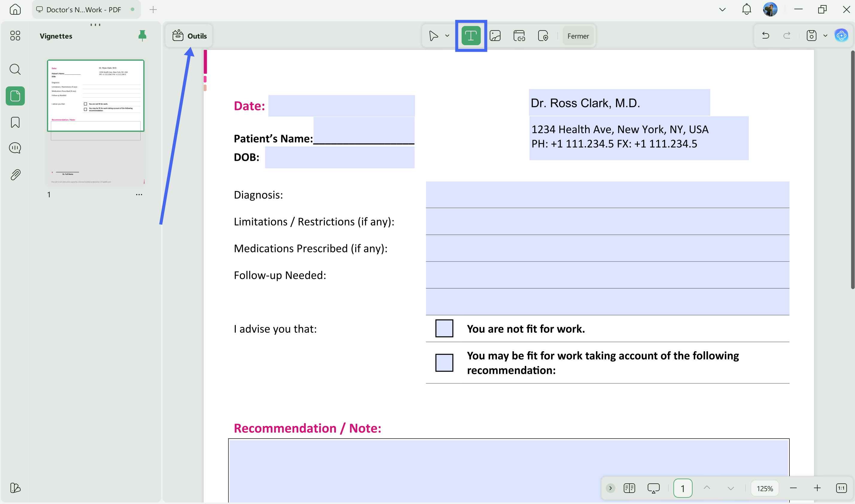This screenshot has width=855, height=504.
Task: Go to the next page arrow
Action: click(x=731, y=488)
